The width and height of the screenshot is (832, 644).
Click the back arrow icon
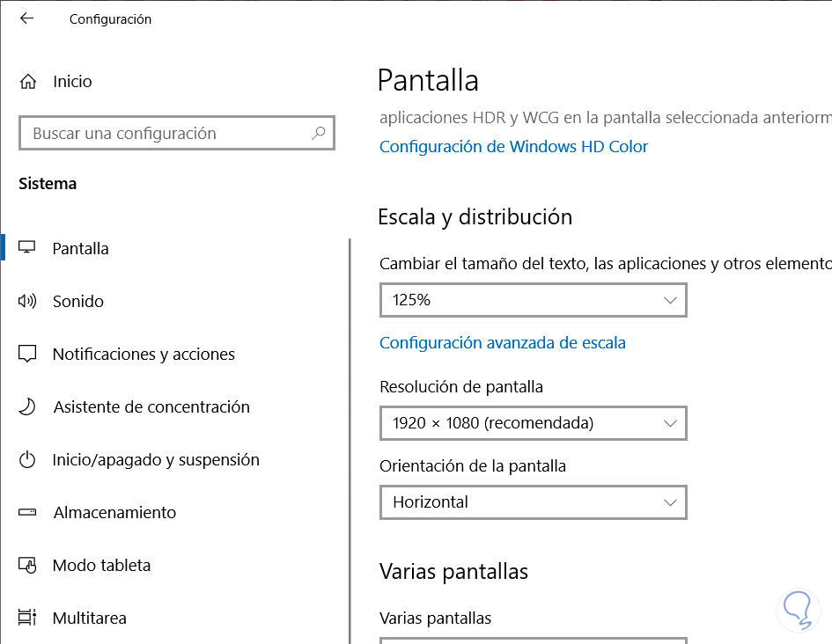(26, 18)
